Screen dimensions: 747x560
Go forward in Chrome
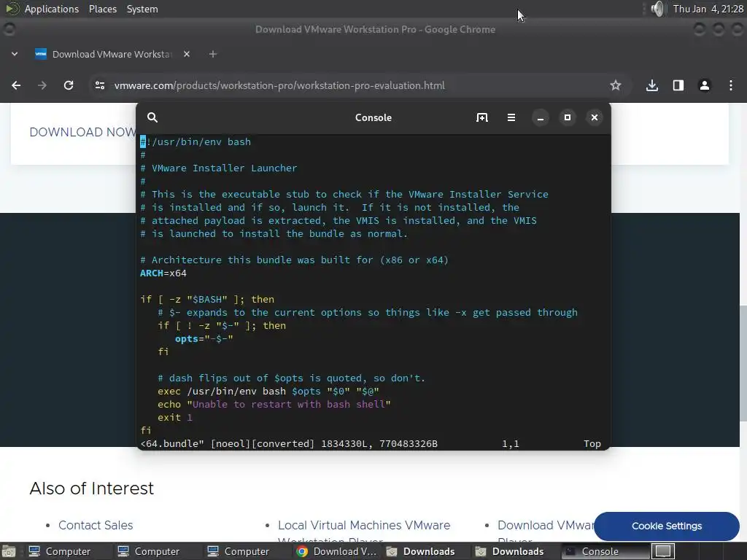(42, 85)
